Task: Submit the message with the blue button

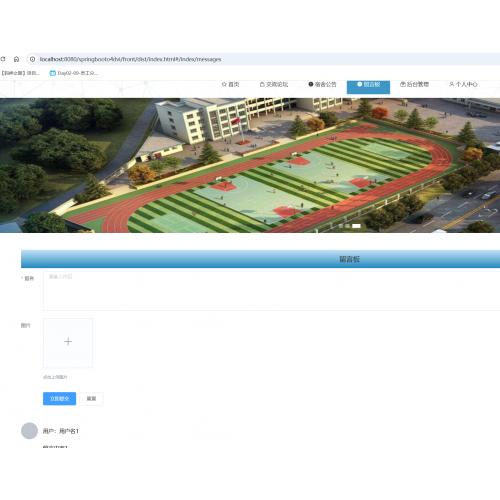Action: (59, 399)
